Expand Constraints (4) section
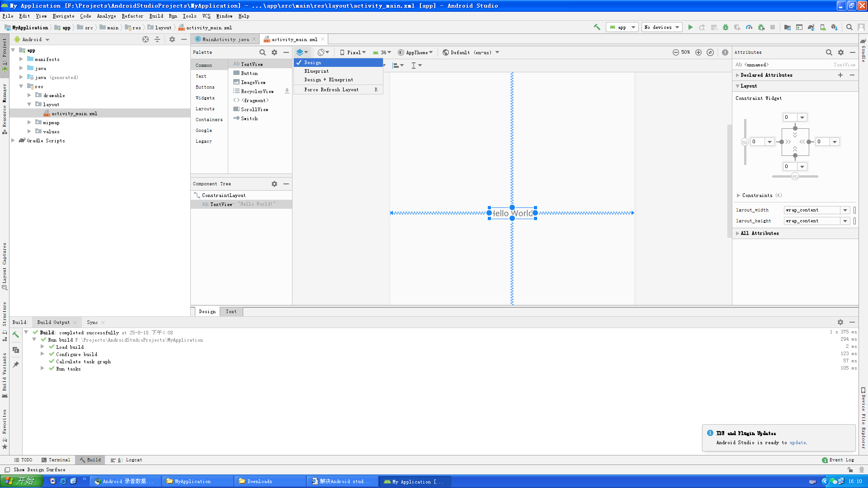 [x=739, y=195]
